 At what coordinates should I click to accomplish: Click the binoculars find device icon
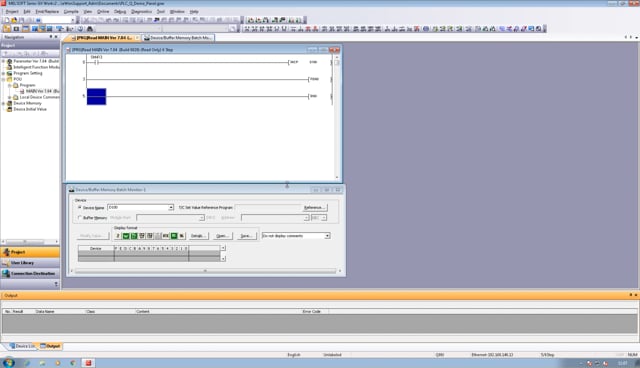click(90, 29)
